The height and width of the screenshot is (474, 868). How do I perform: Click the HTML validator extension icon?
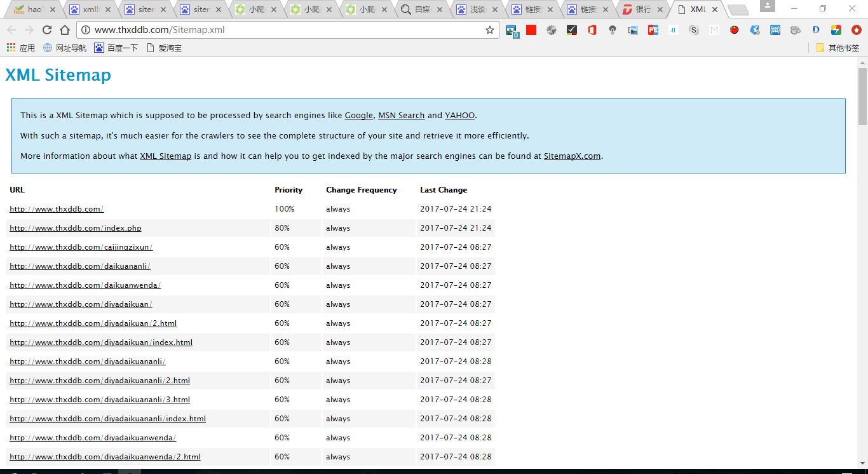click(x=512, y=30)
